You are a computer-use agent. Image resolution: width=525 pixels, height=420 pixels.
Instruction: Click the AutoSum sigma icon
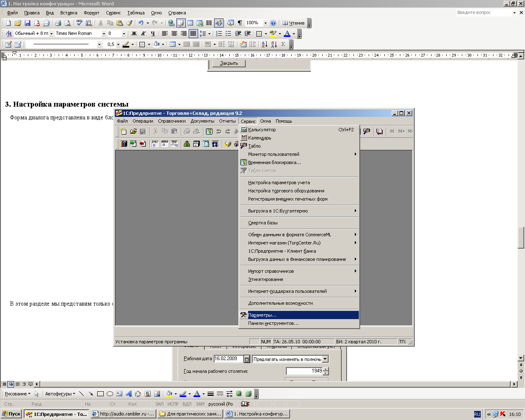[283, 44]
